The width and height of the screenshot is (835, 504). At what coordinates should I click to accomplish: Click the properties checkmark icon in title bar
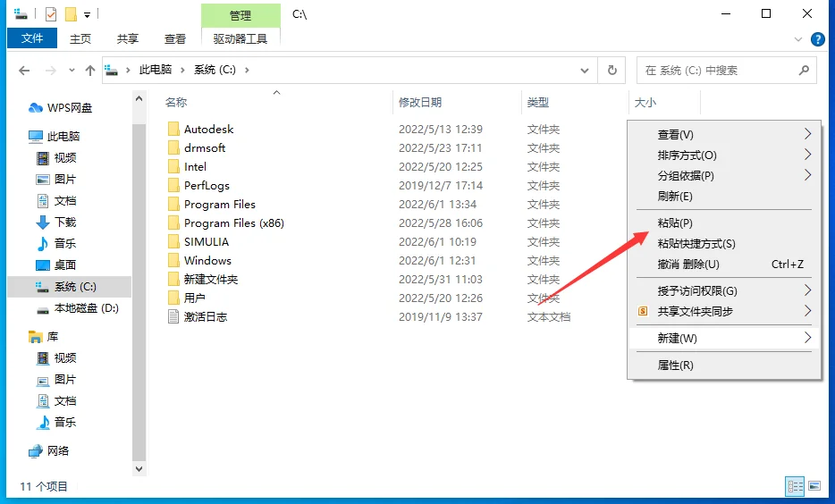point(51,13)
